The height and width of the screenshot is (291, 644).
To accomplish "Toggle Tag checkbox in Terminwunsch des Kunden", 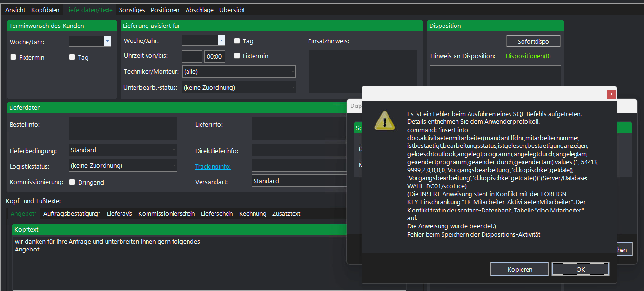I will tap(72, 57).
